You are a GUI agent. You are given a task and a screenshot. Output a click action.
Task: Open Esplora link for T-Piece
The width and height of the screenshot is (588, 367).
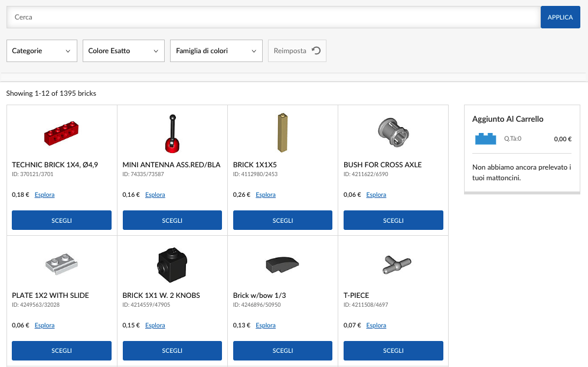pyautogui.click(x=376, y=325)
